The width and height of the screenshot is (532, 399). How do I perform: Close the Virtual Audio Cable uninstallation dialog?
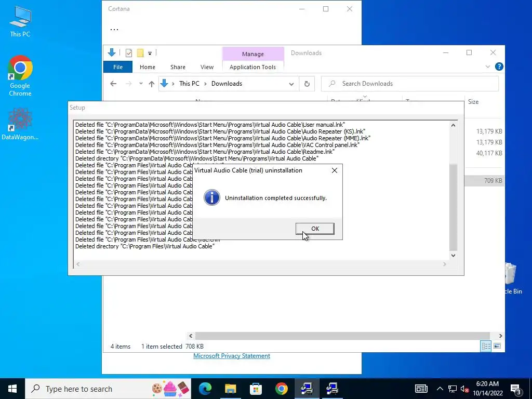pyautogui.click(x=334, y=170)
